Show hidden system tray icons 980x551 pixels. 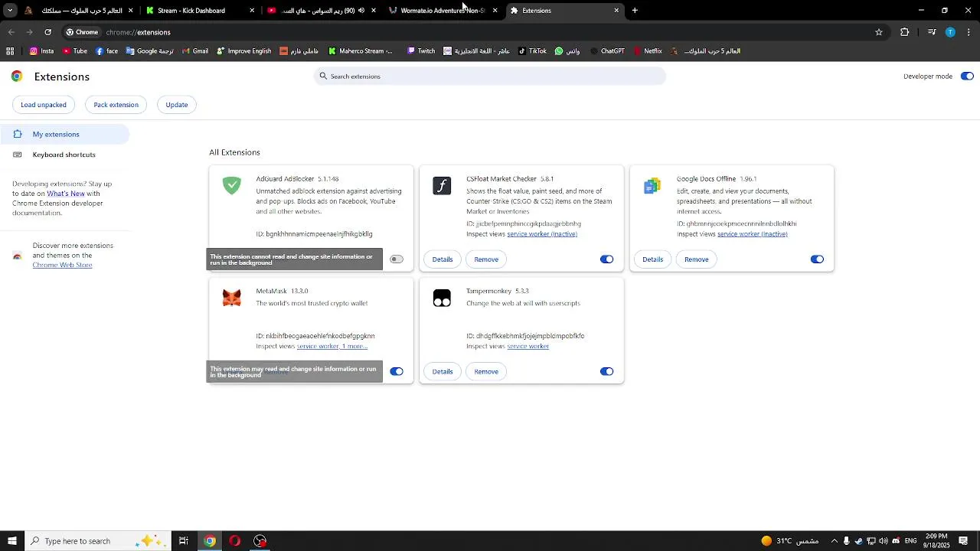834,541
